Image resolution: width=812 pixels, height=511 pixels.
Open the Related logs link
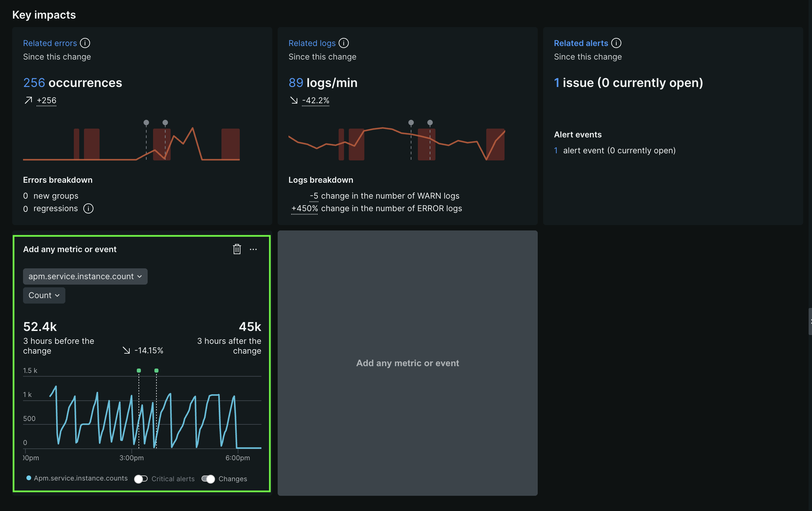pos(312,43)
